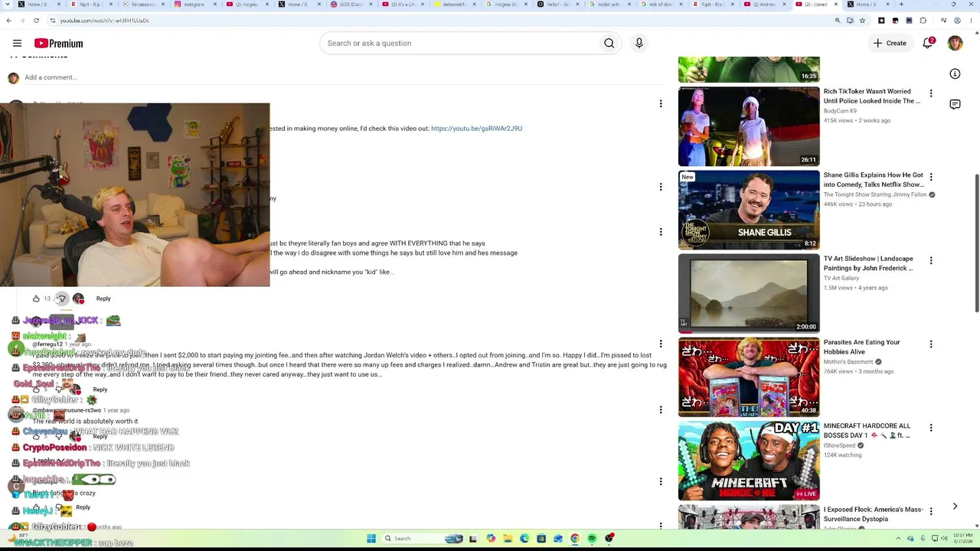Open action menu for the fan boys comment
This screenshot has width=980, height=551.
pyautogui.click(x=661, y=232)
